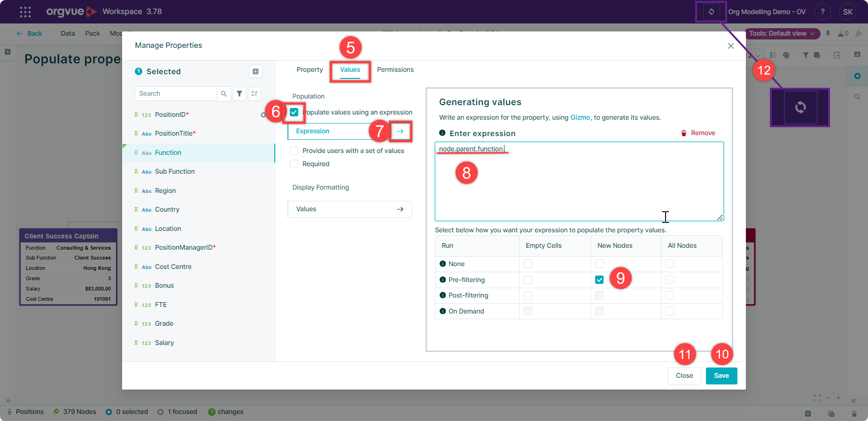Select the PositionTitle property
The image size is (868, 421).
pyautogui.click(x=199, y=133)
